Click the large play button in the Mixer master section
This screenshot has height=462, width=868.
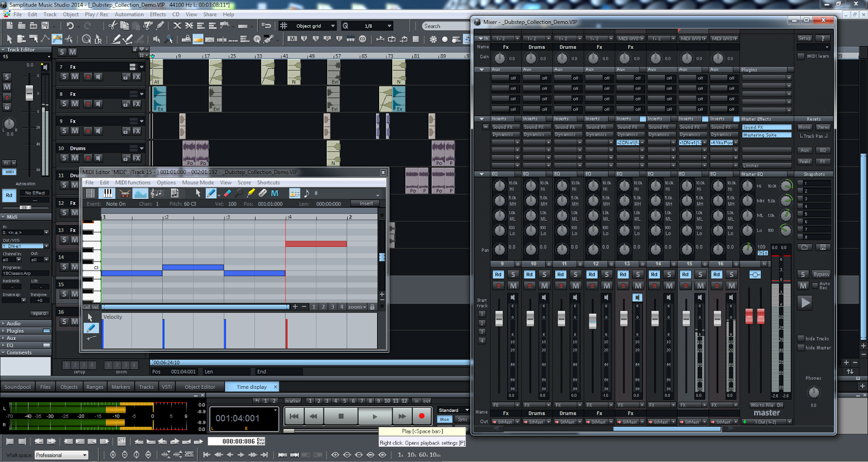click(805, 303)
